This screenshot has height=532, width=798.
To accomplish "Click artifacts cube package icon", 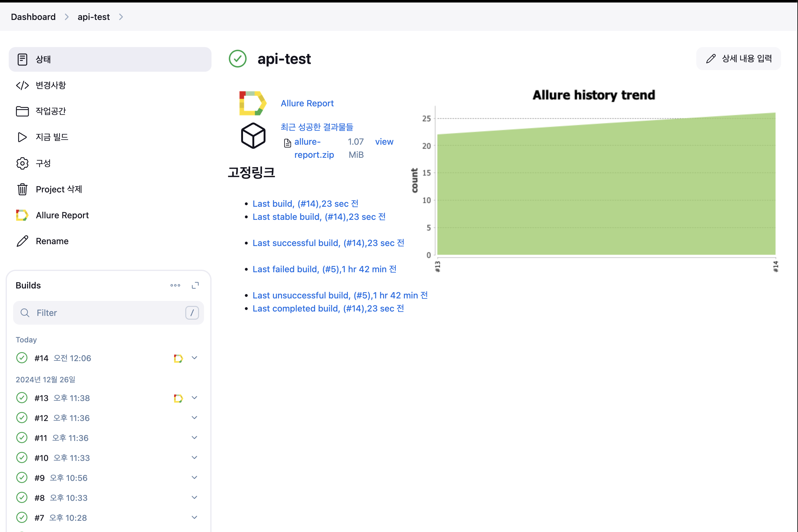I will point(253,136).
